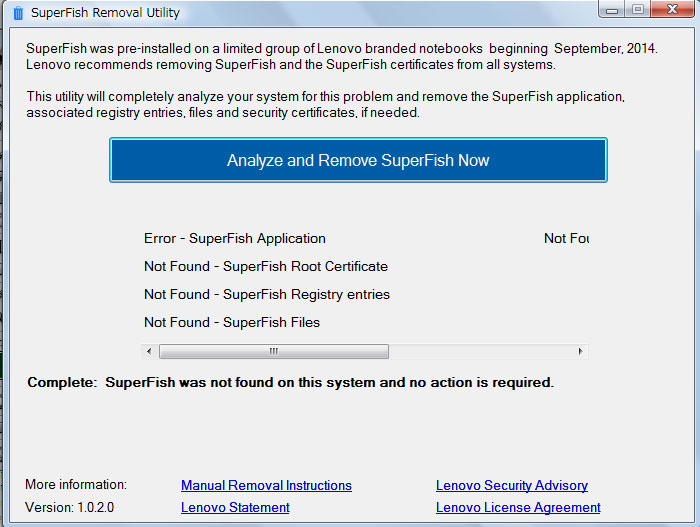Click the horizontal scrollbar thumb
The image size is (700, 527).
(273, 352)
